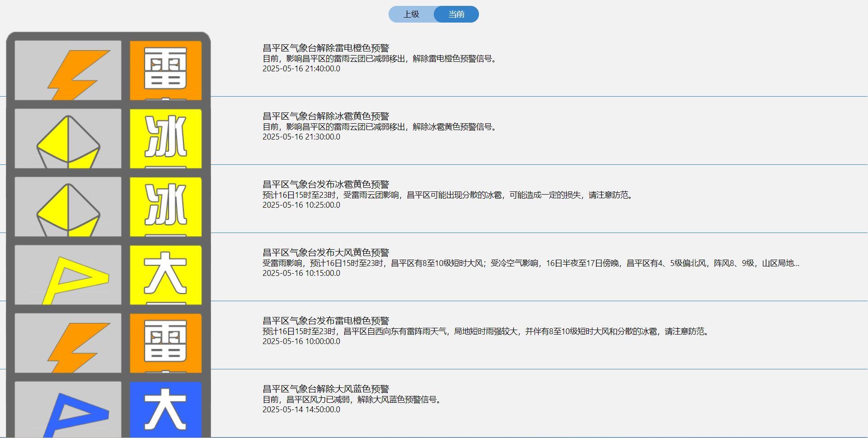Click the 昌平区气象台解除大风蓝色预警 title
This screenshot has height=438, width=868.
click(327, 387)
